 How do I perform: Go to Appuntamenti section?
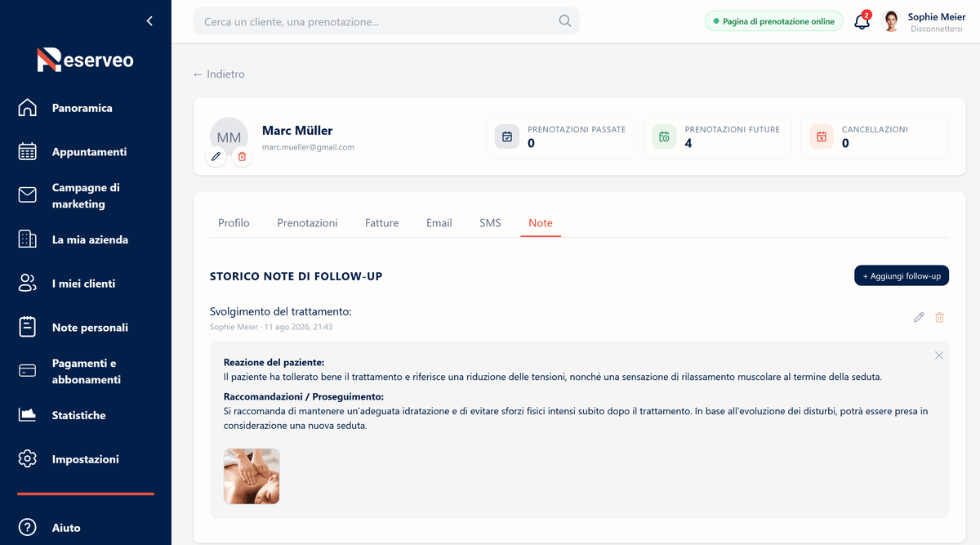coord(89,152)
